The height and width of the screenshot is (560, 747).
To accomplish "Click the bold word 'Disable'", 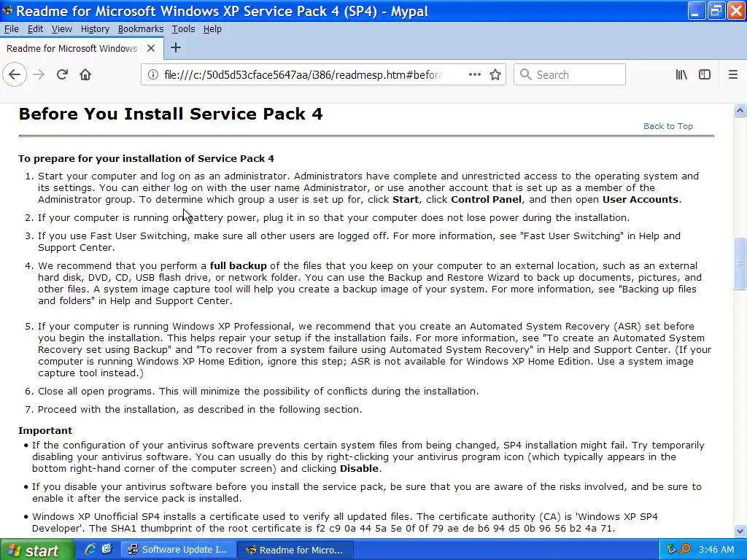I will (x=359, y=469).
